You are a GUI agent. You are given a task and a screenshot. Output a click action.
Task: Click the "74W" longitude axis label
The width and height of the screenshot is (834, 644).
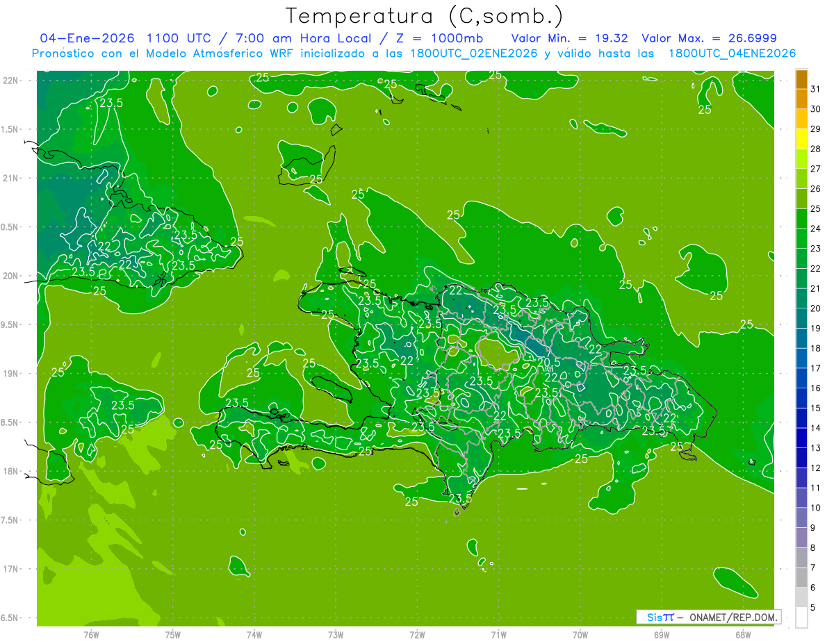click(x=254, y=635)
